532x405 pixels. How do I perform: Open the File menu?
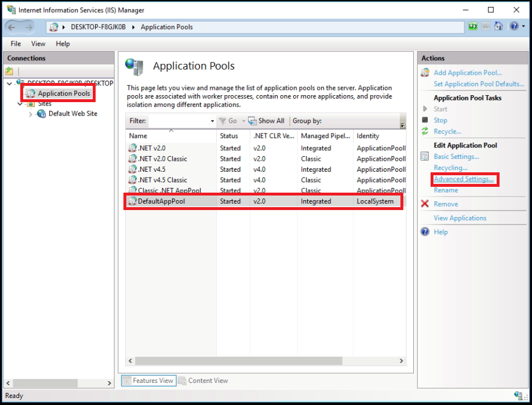point(16,44)
